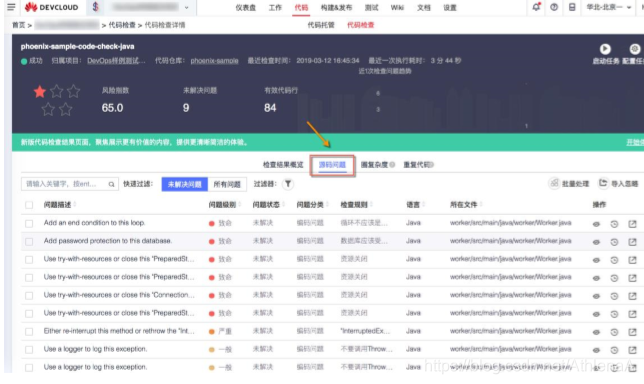Screen dimensions: 644x384
Task: Open the 仪表盘 top menu
Action: click(246, 8)
